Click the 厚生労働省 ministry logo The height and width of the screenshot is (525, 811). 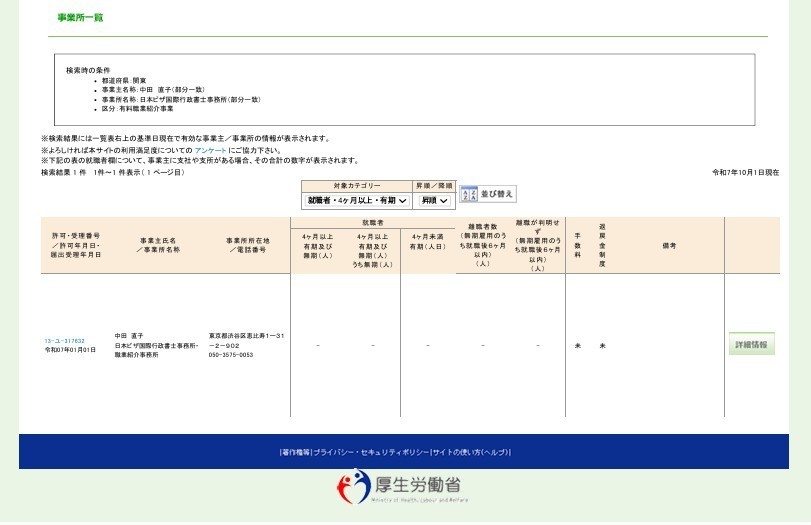click(x=402, y=487)
